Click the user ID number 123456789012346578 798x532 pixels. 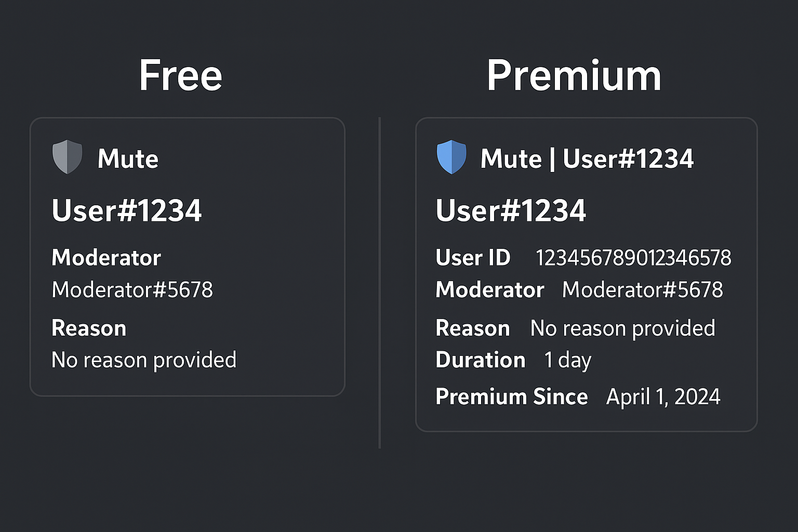point(633,258)
